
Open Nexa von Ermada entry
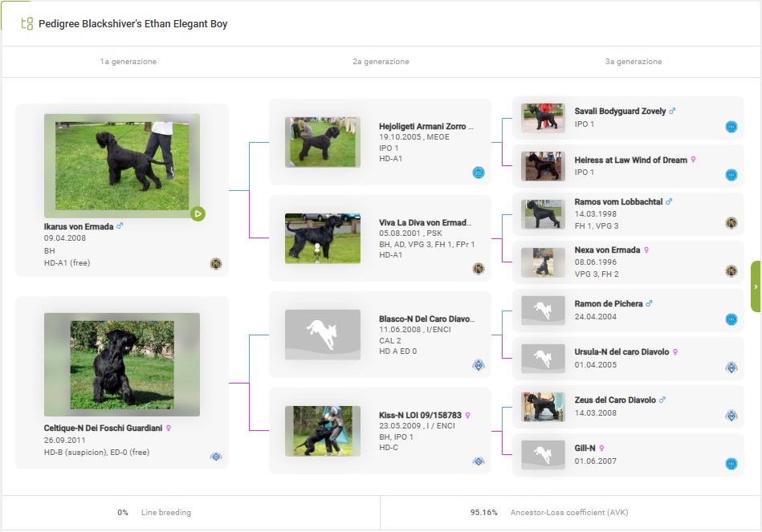[606, 250]
